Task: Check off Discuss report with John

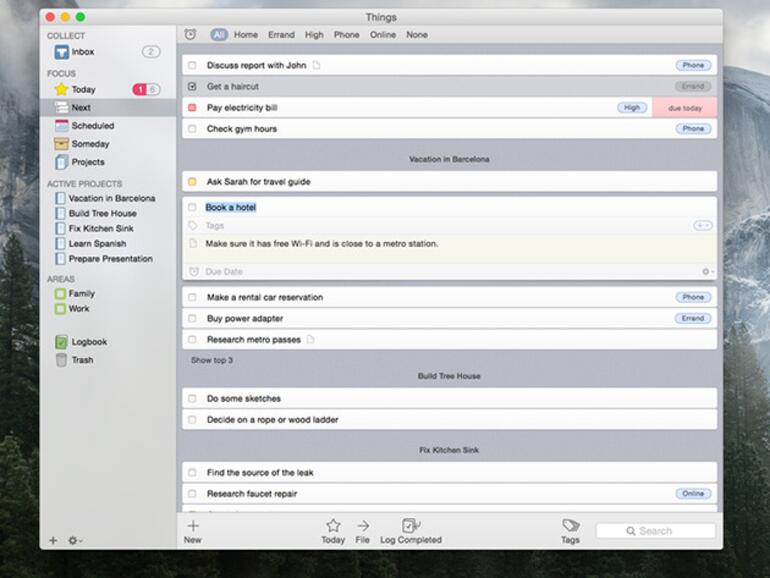Action: [x=192, y=66]
